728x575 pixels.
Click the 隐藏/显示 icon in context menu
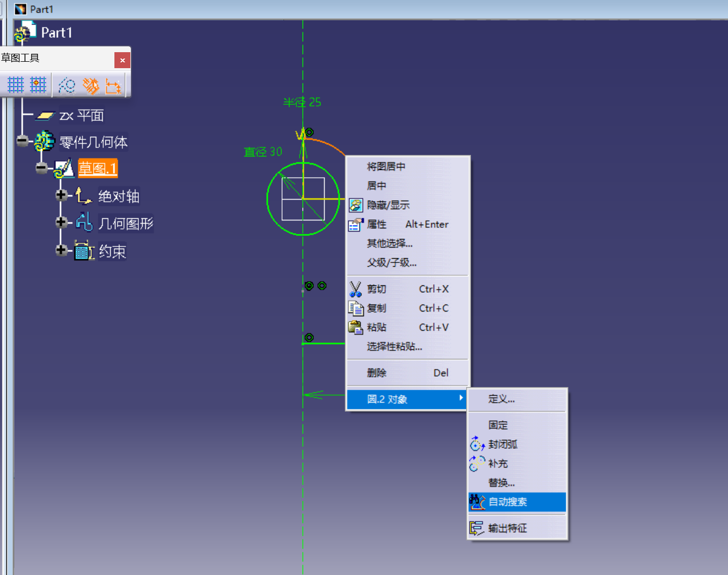[355, 205]
